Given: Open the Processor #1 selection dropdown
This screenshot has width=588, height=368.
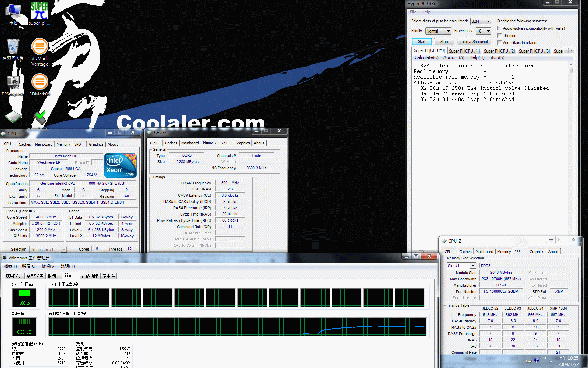Looking at the screenshot, I should coord(48,249).
